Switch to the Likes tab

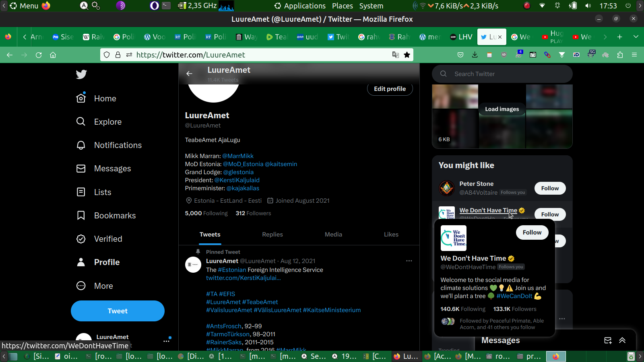click(x=391, y=234)
